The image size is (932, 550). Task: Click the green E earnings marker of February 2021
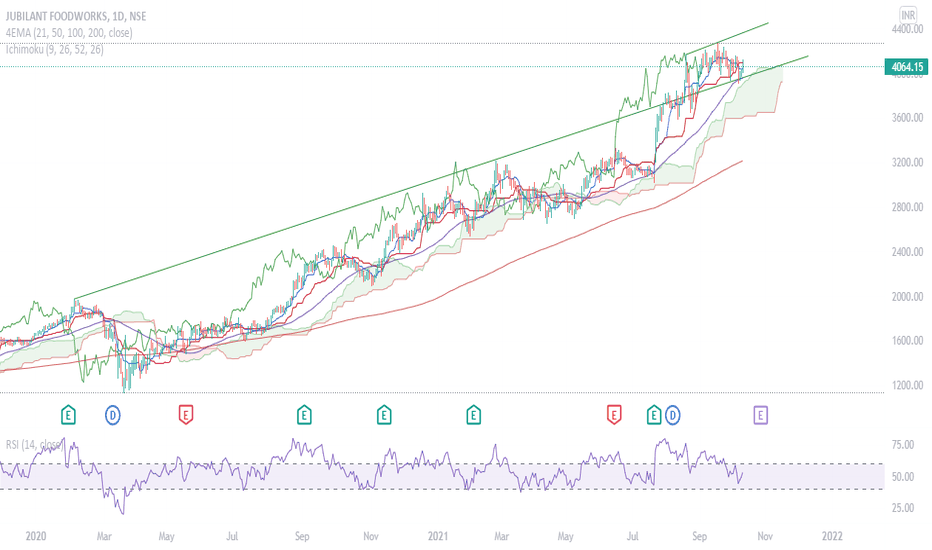[x=474, y=414]
